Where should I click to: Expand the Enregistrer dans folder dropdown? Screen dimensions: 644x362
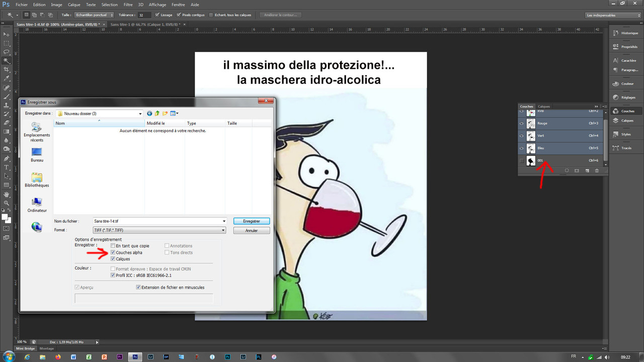tap(100, 114)
